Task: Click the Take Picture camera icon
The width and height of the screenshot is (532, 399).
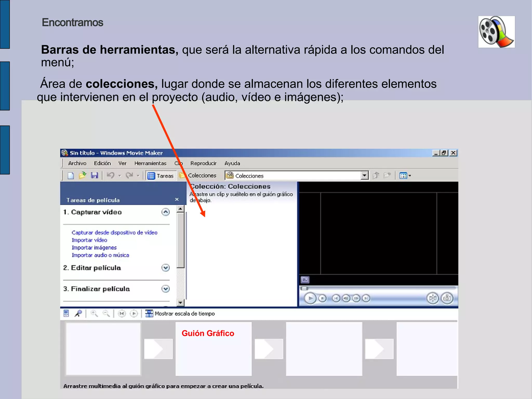Action: (x=447, y=298)
